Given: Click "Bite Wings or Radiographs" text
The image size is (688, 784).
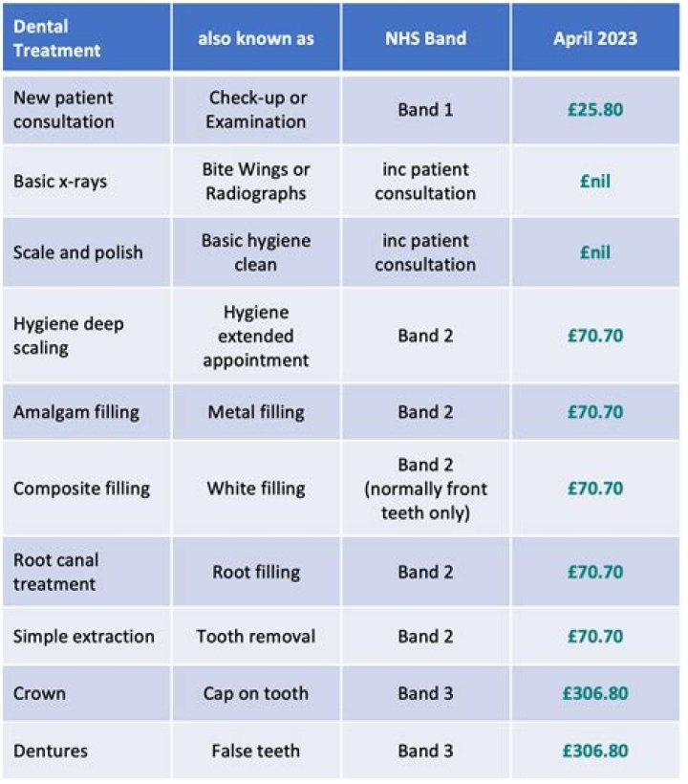Looking at the screenshot, I should (x=256, y=182).
